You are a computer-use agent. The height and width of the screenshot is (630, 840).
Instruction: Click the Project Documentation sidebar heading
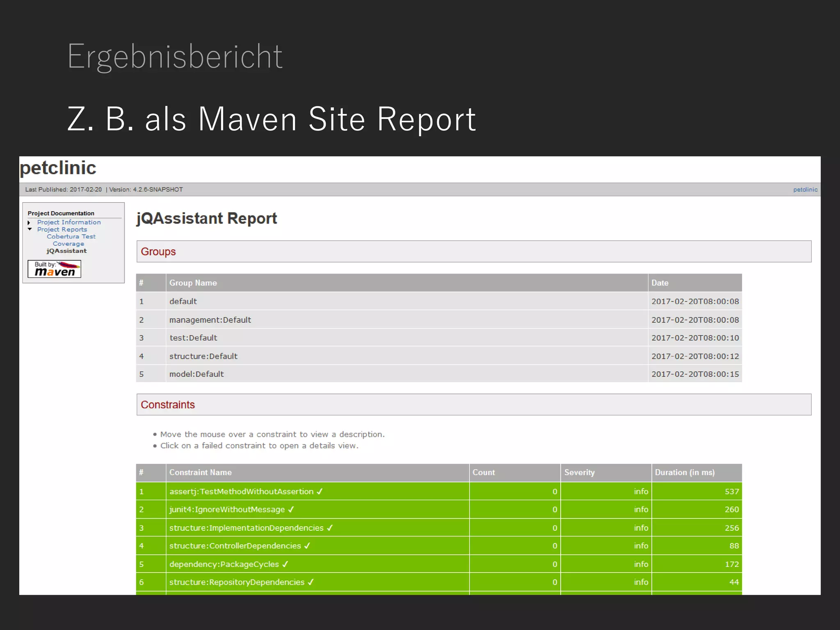coord(61,213)
